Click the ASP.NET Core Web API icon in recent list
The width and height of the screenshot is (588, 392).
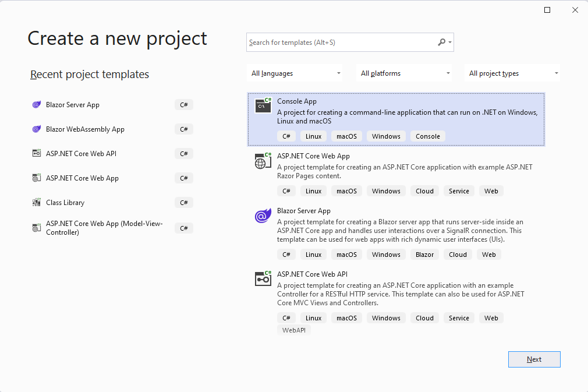[x=36, y=153]
